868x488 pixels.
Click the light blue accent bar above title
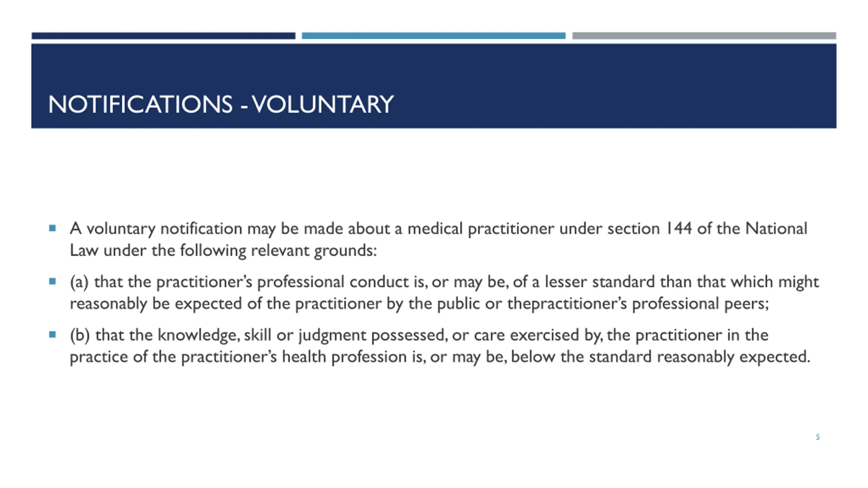tap(433, 36)
